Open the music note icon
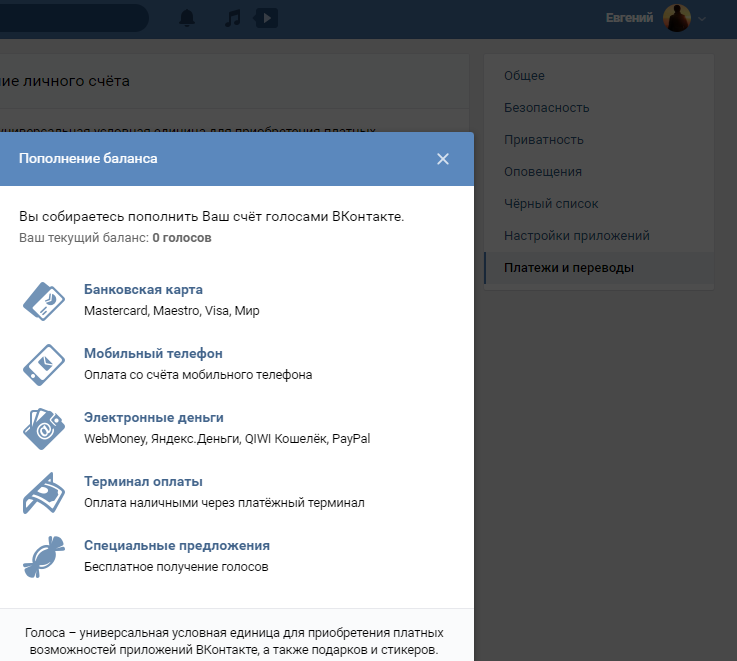The width and height of the screenshot is (737, 661). (233, 18)
